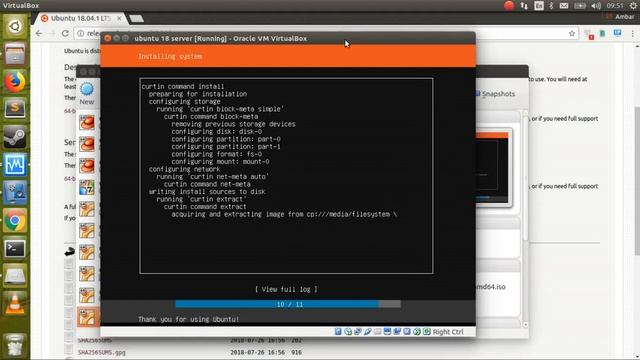Click the keyboard capture arrow icon before Right Ctrl
This screenshot has width=640, height=360.
426,331
